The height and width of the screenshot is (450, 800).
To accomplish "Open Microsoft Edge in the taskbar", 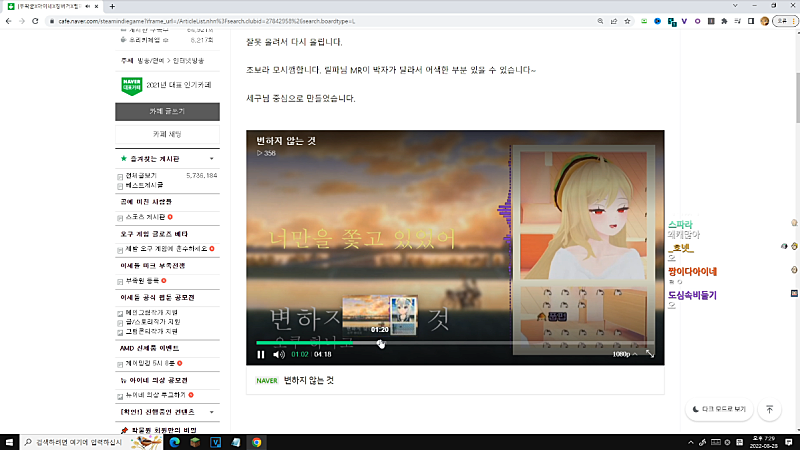I will pyautogui.click(x=173, y=441).
